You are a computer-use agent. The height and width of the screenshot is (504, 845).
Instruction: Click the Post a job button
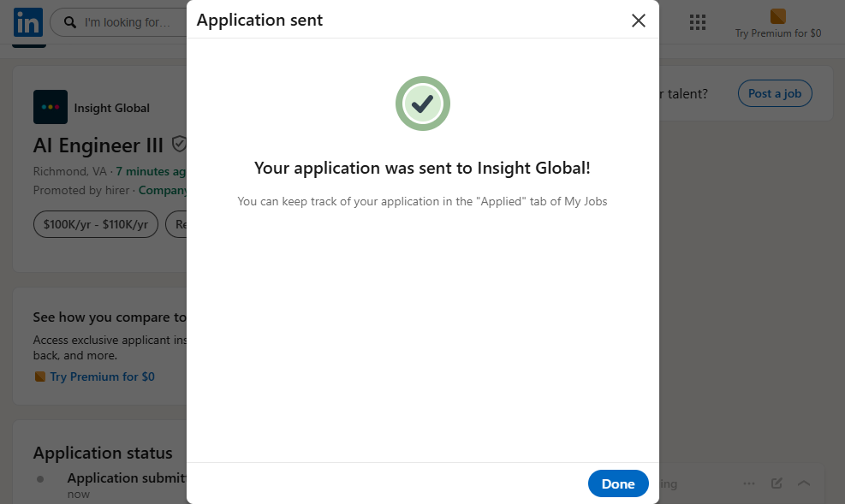pyautogui.click(x=775, y=94)
